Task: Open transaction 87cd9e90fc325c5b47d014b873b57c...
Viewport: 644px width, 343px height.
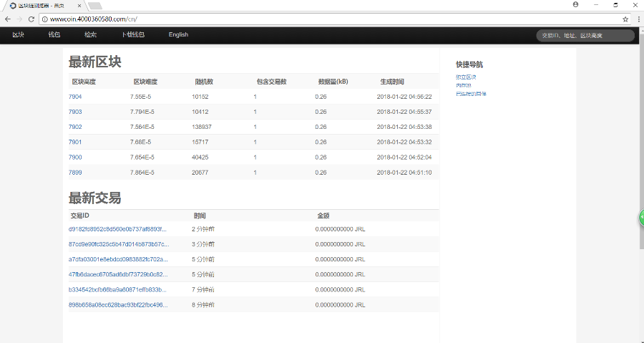Action: coord(119,244)
